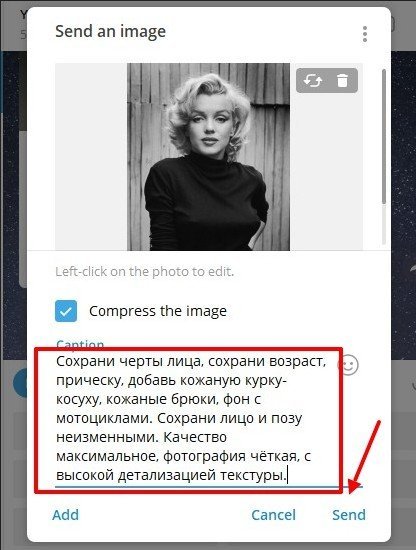Click the blue avatar circle behind the dialog

[x=20, y=383]
